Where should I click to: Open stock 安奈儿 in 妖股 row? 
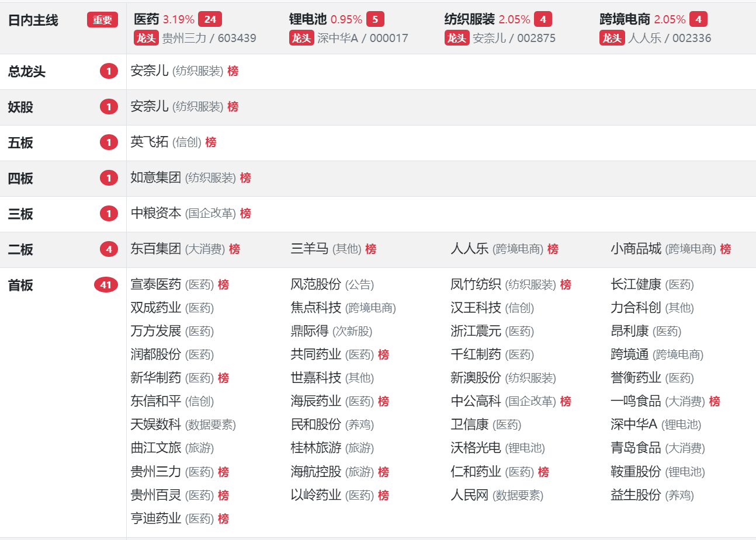[x=150, y=107]
